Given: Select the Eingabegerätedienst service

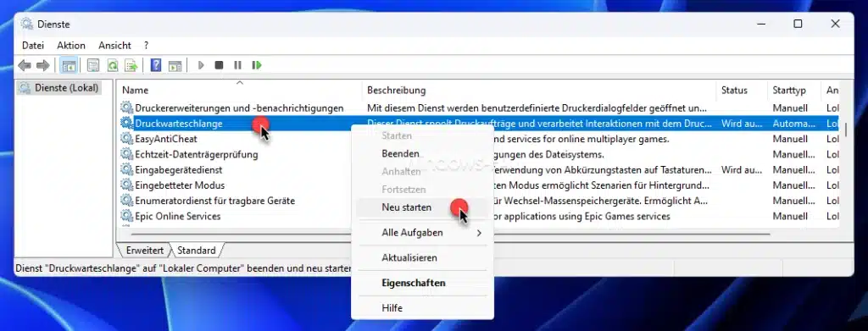Looking at the screenshot, I should (x=179, y=169).
